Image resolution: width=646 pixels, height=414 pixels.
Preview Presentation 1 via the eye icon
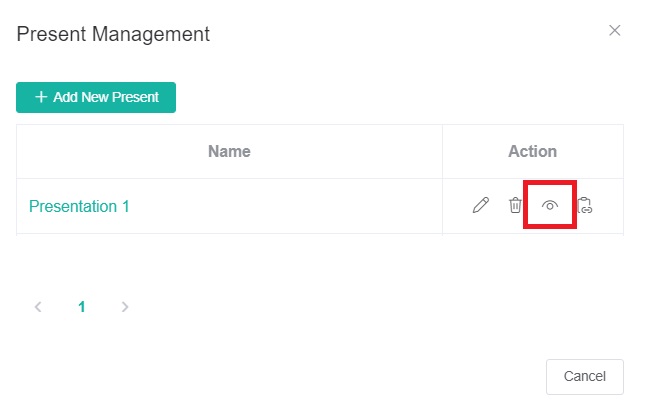[x=550, y=205]
